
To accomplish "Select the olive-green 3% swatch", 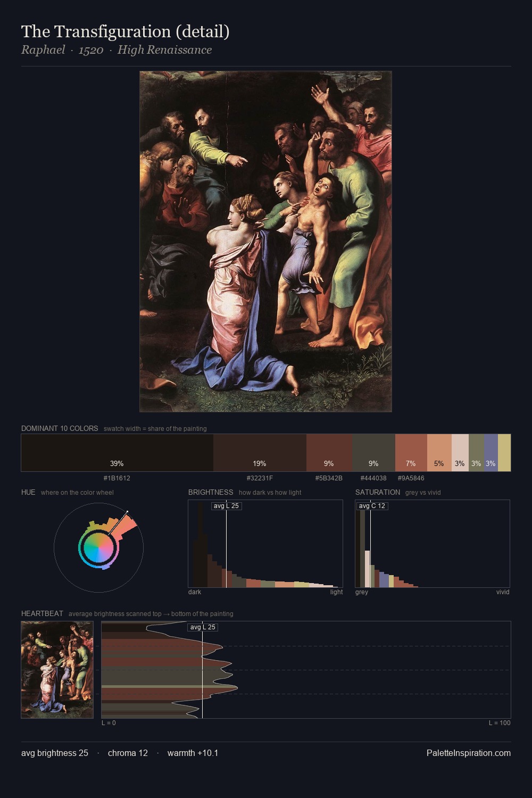I will tap(476, 453).
